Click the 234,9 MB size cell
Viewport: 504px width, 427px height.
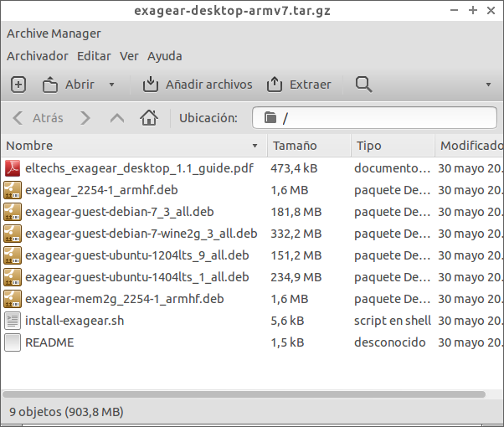[x=296, y=277]
